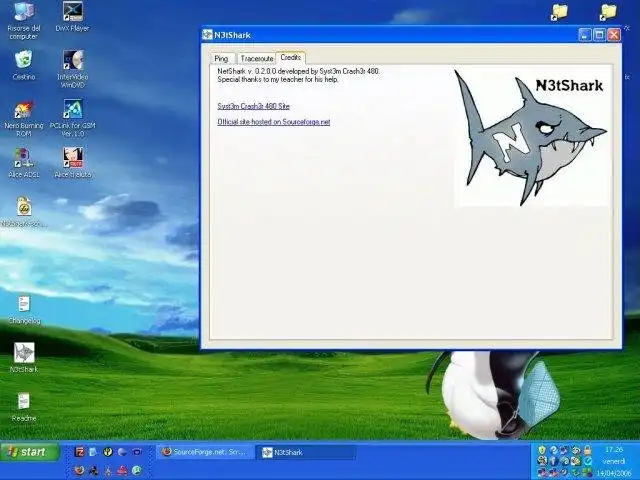Maximize the N3tShark window
The image size is (640, 480).
pos(599,35)
